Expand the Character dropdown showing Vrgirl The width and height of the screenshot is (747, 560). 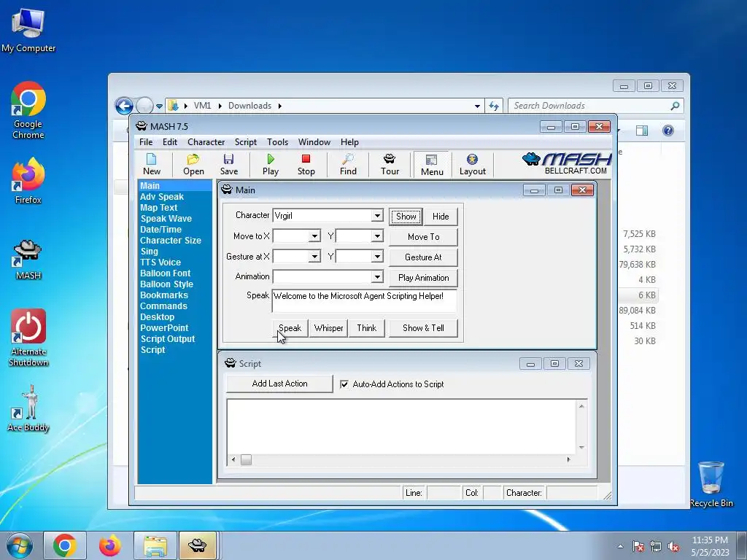377,216
